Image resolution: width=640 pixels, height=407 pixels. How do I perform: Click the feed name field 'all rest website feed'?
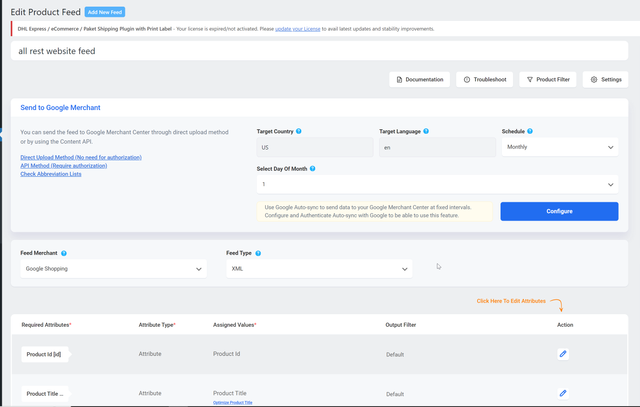coord(319,51)
